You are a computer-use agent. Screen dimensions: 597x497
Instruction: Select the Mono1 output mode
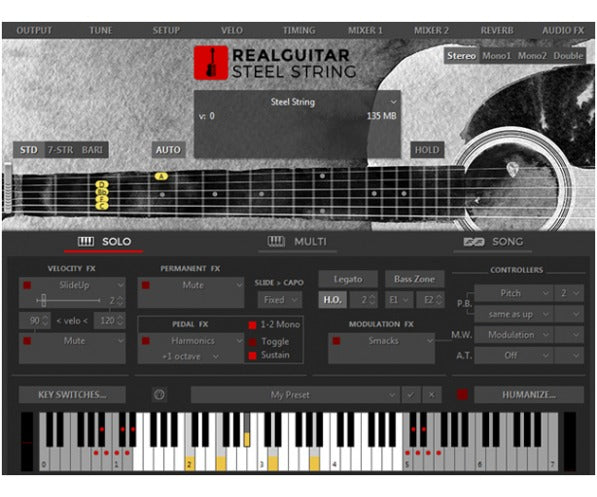pyautogui.click(x=496, y=56)
